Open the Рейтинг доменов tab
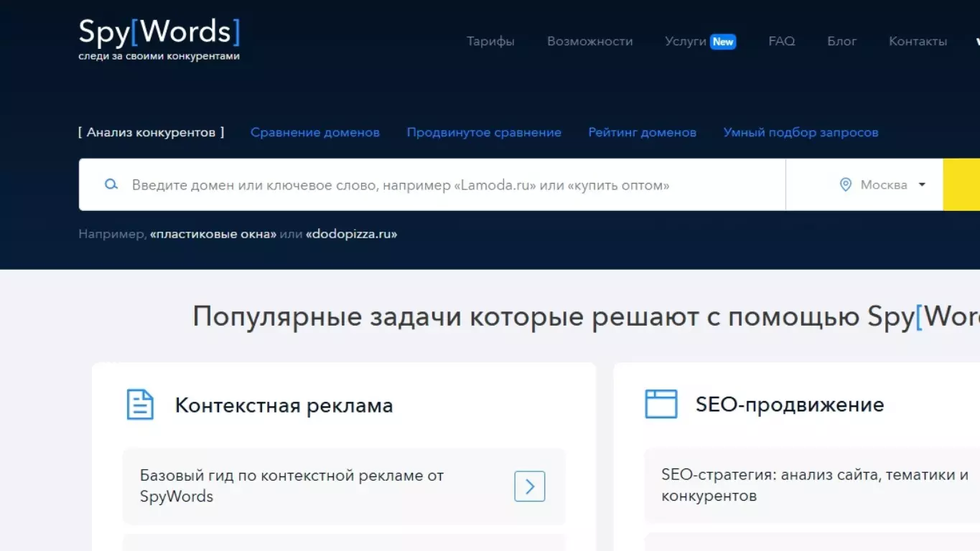 [643, 132]
